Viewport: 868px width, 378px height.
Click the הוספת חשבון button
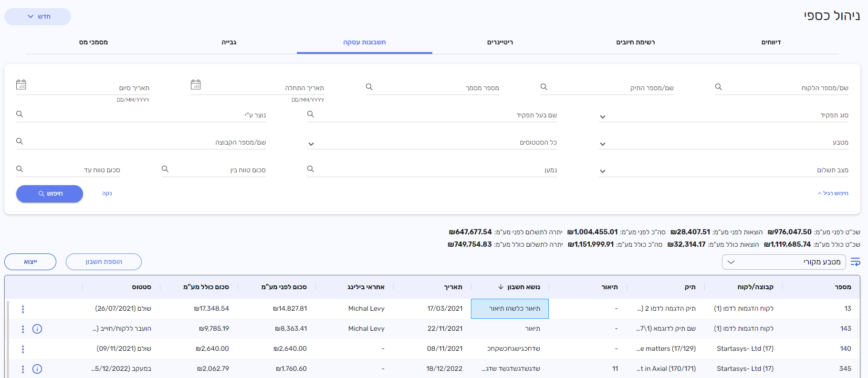[104, 262]
